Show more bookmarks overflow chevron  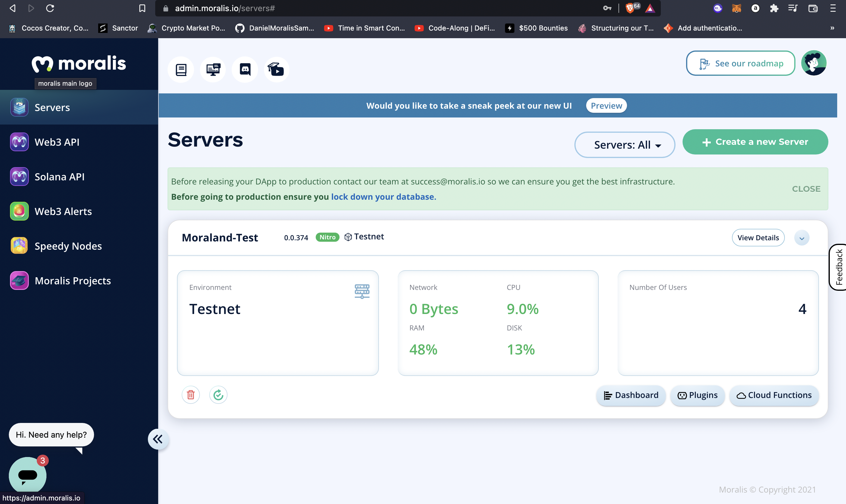[x=832, y=28]
